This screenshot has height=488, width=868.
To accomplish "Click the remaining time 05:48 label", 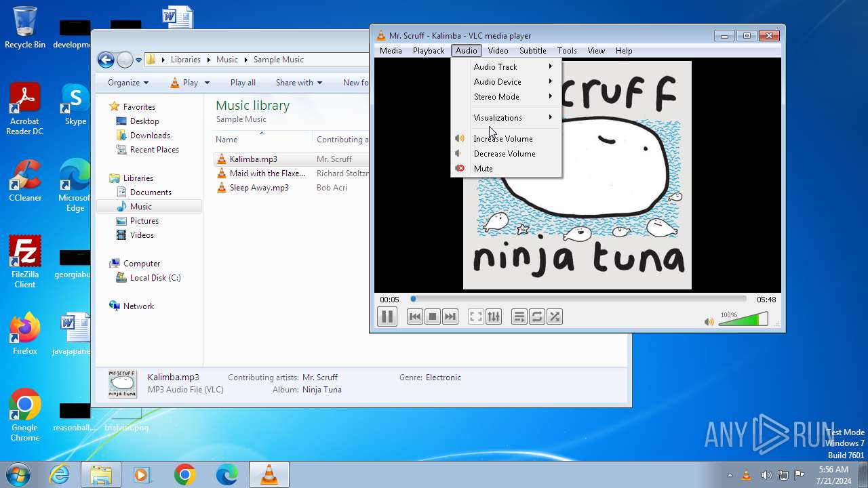I will pyautogui.click(x=766, y=300).
